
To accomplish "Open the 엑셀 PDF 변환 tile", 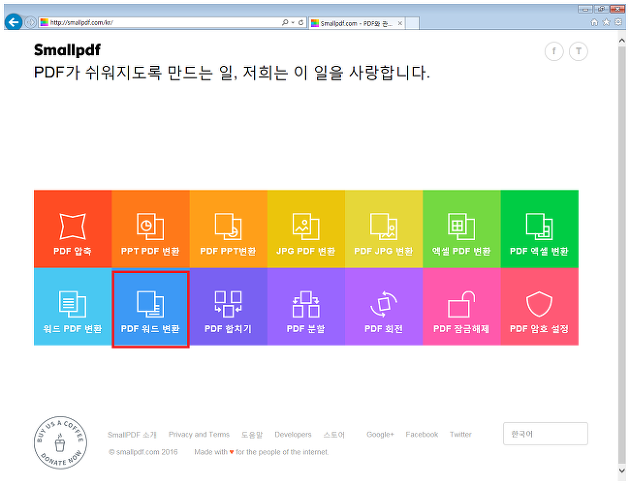I will click(x=462, y=229).
